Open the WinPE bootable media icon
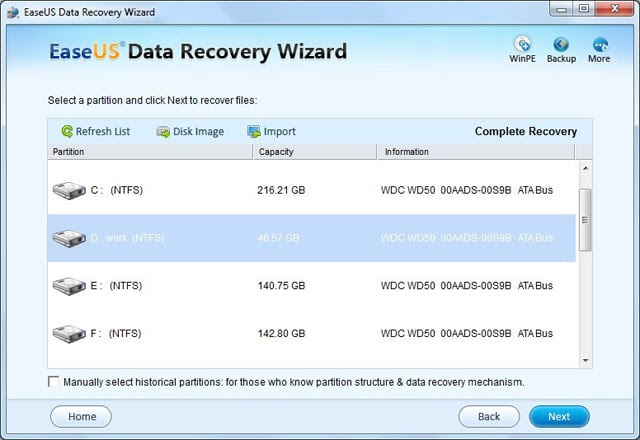This screenshot has width=640, height=440. click(522, 44)
